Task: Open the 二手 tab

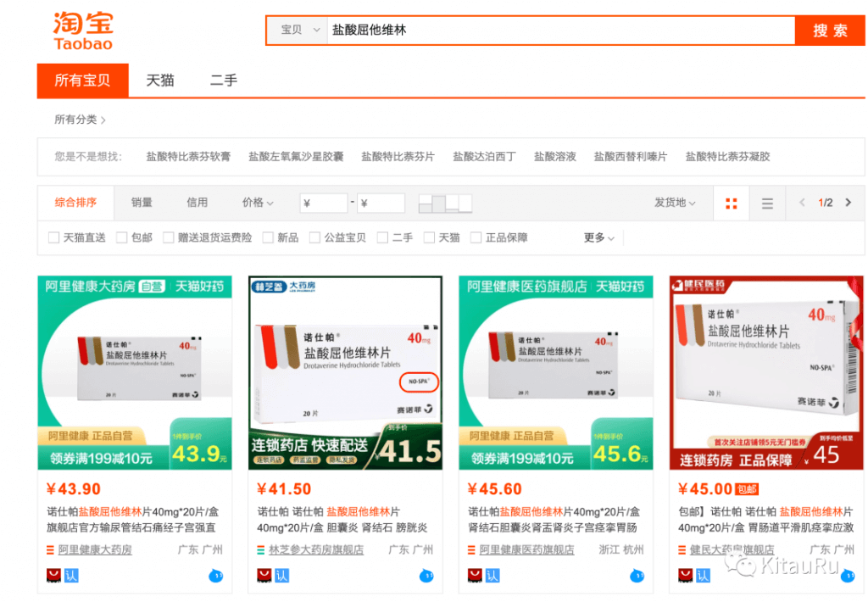Action: tap(224, 81)
